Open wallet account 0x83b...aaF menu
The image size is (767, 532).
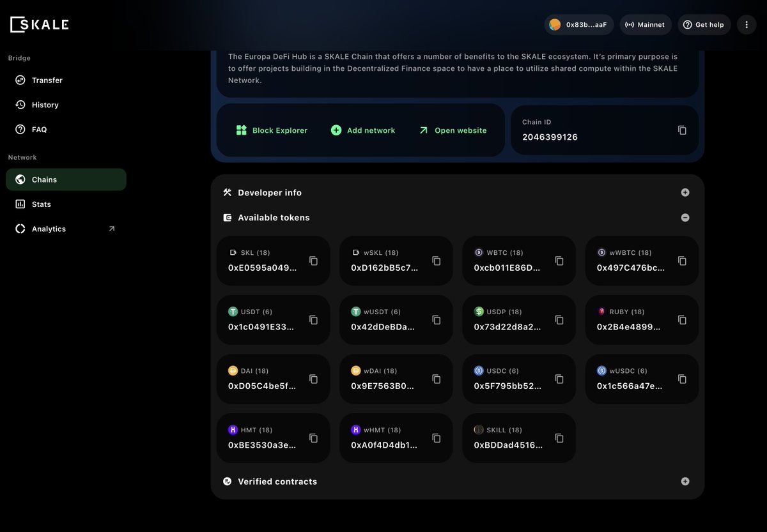579,24
